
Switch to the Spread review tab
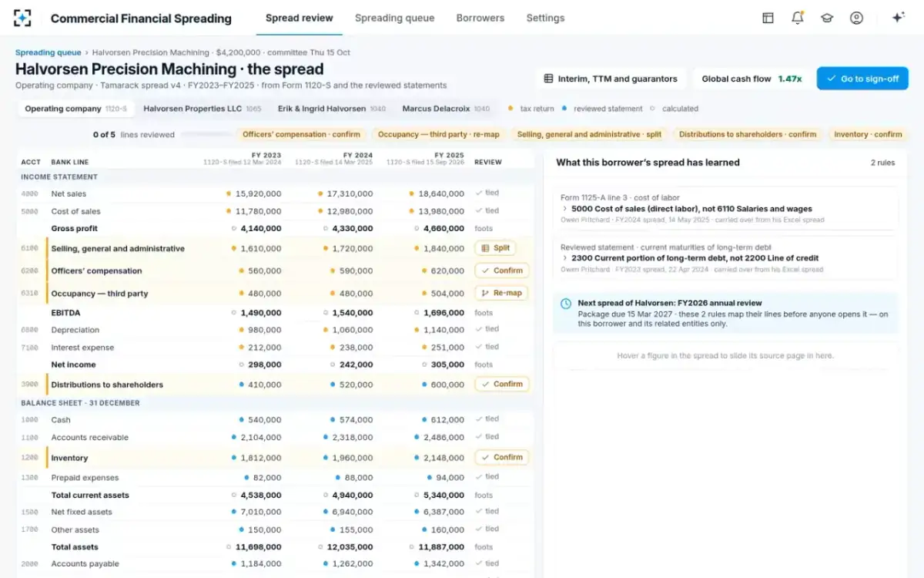tap(300, 18)
